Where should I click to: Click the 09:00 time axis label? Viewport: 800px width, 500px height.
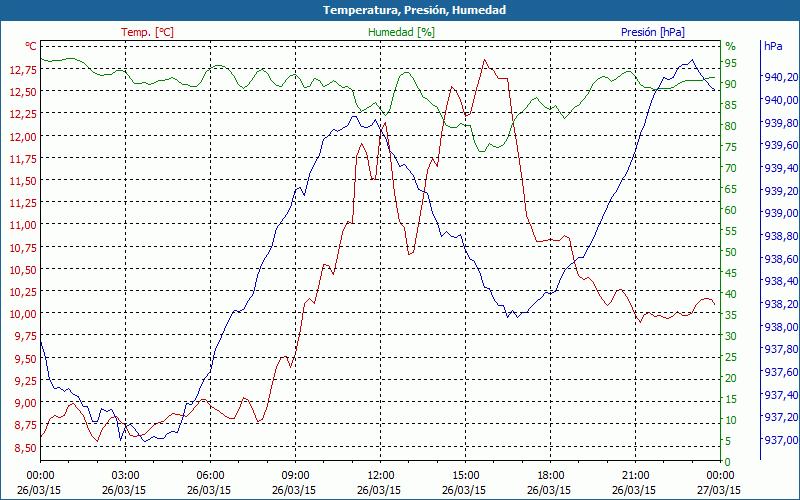pos(295,476)
